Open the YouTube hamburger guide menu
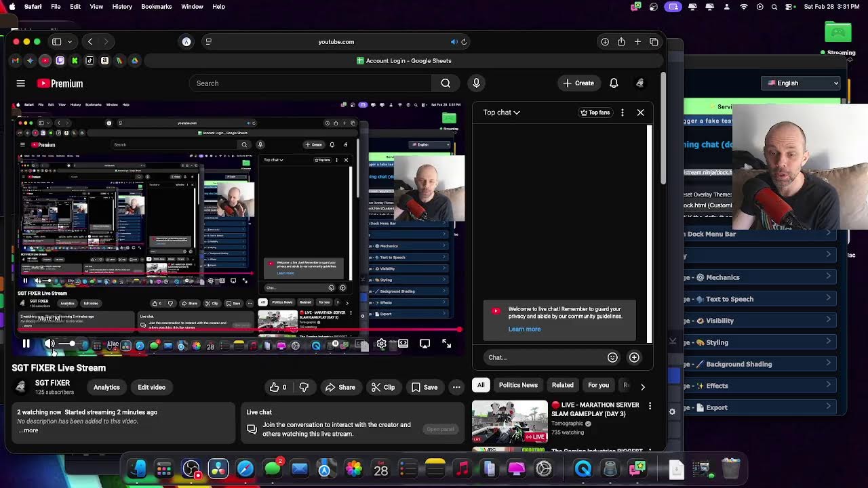Screen dimensions: 868x488 click(21, 83)
